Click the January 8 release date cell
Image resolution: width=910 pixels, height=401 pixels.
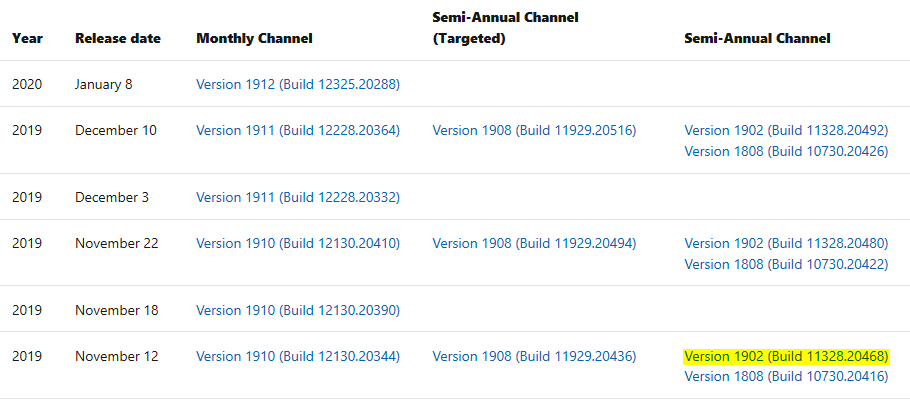click(103, 84)
